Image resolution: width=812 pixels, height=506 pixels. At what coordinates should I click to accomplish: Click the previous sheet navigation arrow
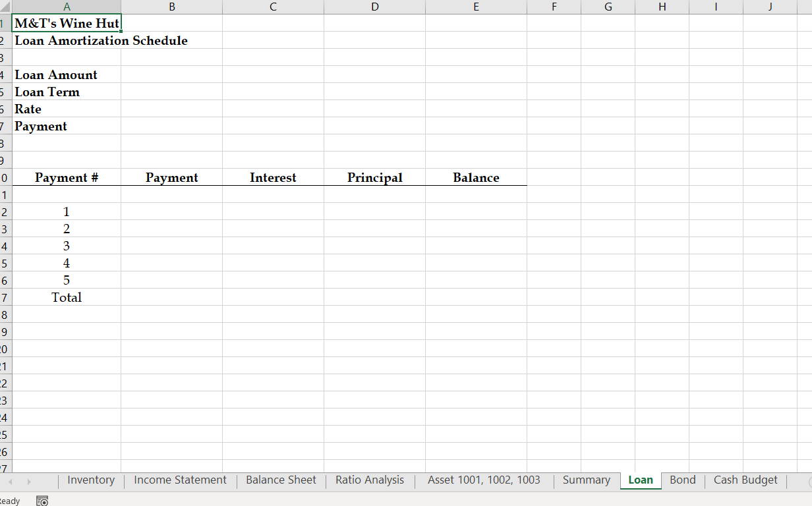pos(11,481)
